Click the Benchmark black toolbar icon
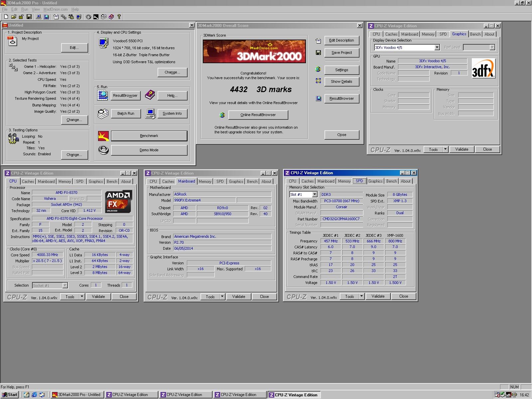This screenshot has width=532, height=399. click(x=96, y=17)
